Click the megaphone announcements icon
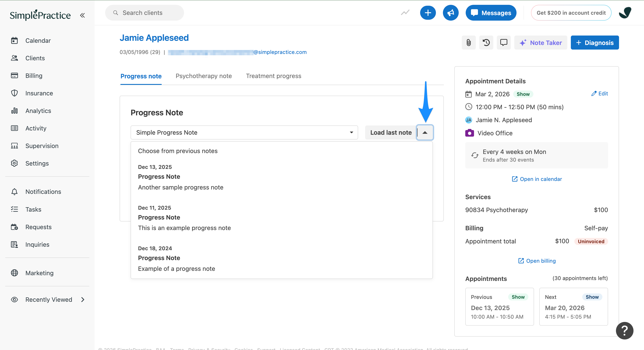The image size is (644, 350). pyautogui.click(x=451, y=13)
